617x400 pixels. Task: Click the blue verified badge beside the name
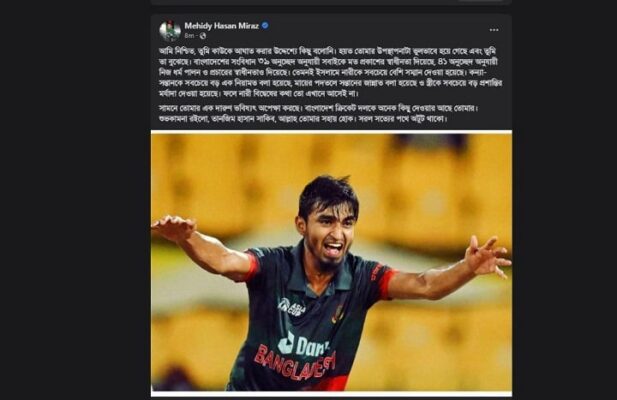[265, 26]
